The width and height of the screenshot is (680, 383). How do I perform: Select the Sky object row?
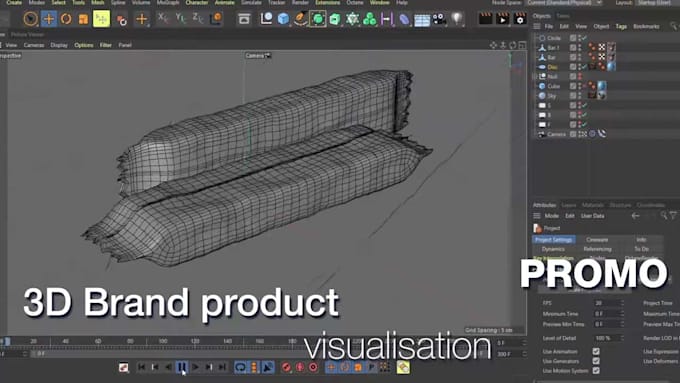(552, 96)
